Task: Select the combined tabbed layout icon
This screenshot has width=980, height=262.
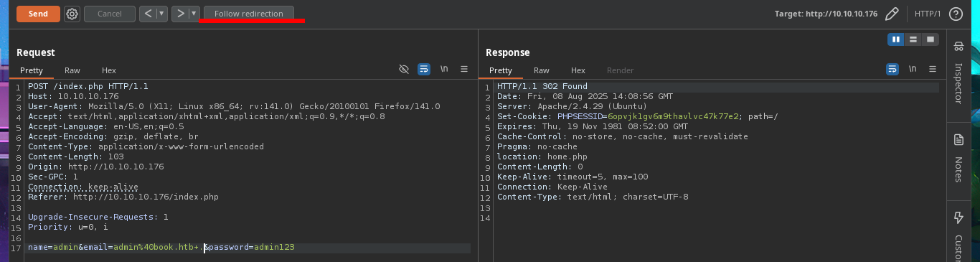Action: [930, 39]
